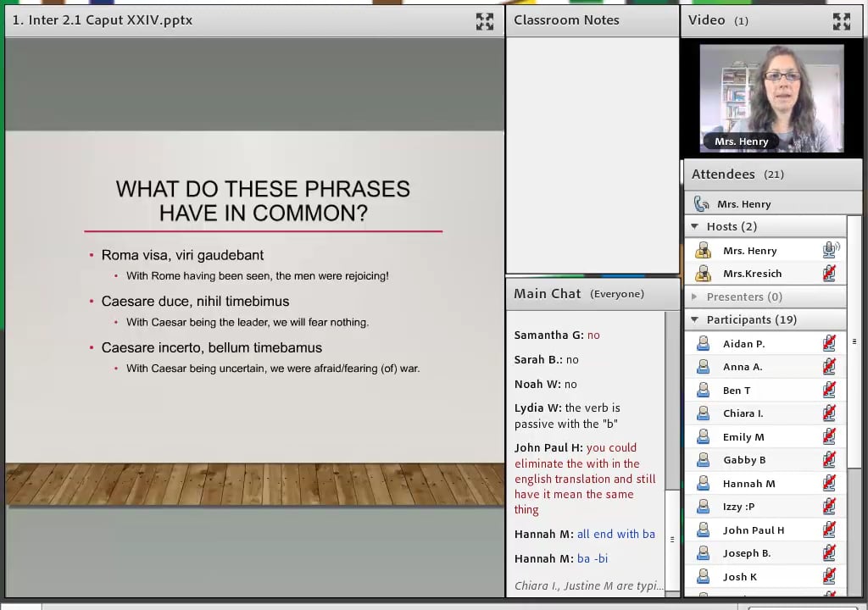Collapse the Hosts (2) group

click(x=695, y=226)
